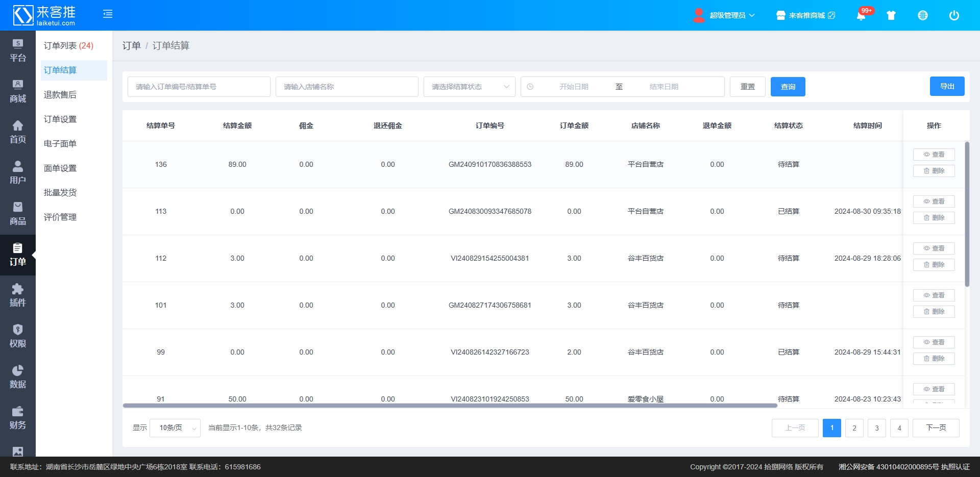View settlement record 136 details

click(x=934, y=155)
